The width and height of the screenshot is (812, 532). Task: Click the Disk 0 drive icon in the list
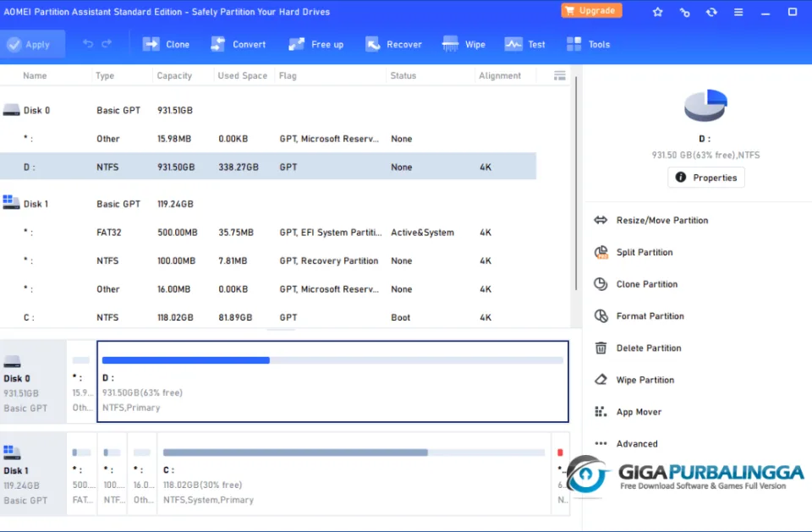click(11, 110)
